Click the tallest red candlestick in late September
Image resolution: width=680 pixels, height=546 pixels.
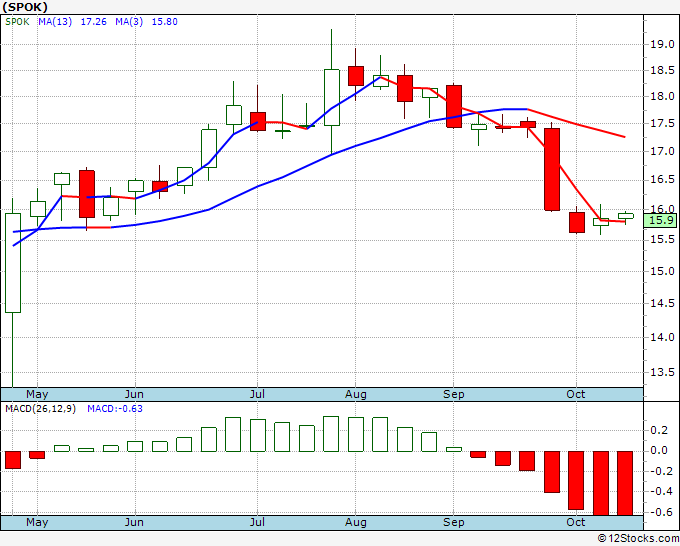552,169
